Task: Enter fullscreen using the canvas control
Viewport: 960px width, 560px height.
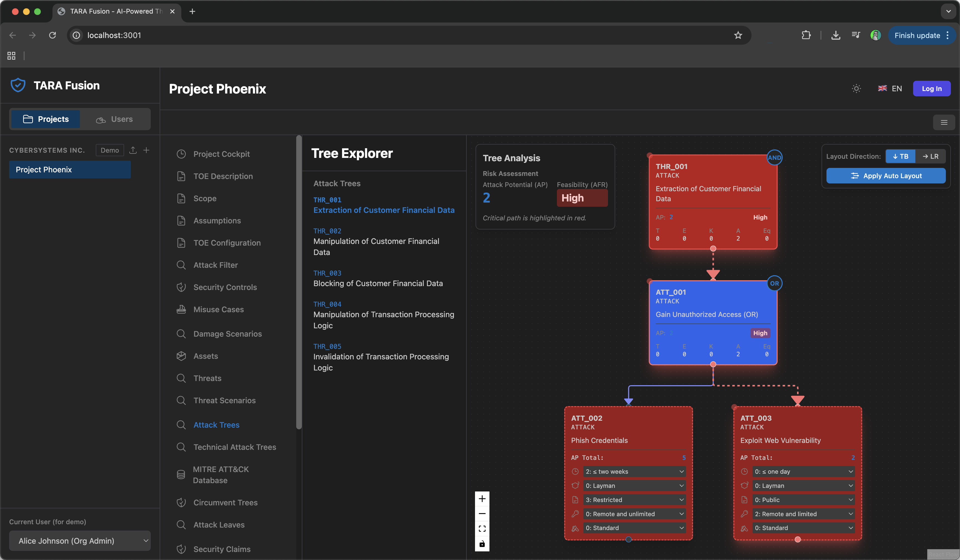Action: (482, 528)
